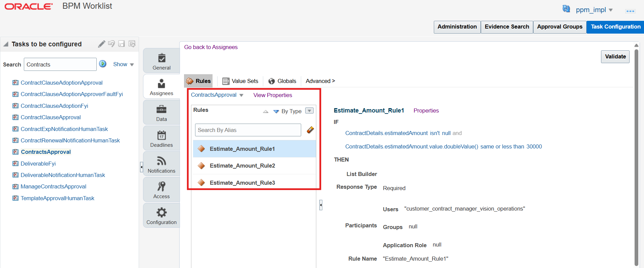The width and height of the screenshot is (644, 268).
Task: Click the eraser clear search icon
Action: [310, 130]
